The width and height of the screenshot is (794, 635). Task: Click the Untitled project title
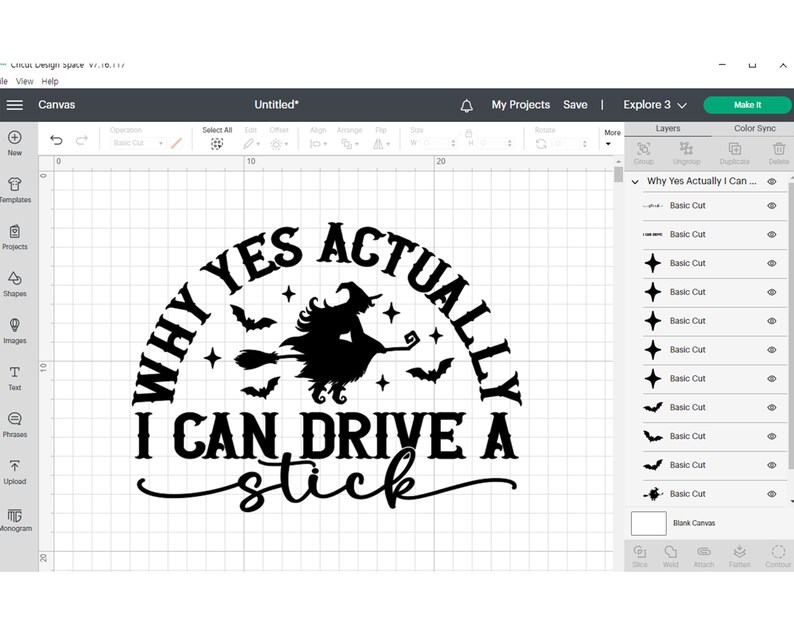276,105
